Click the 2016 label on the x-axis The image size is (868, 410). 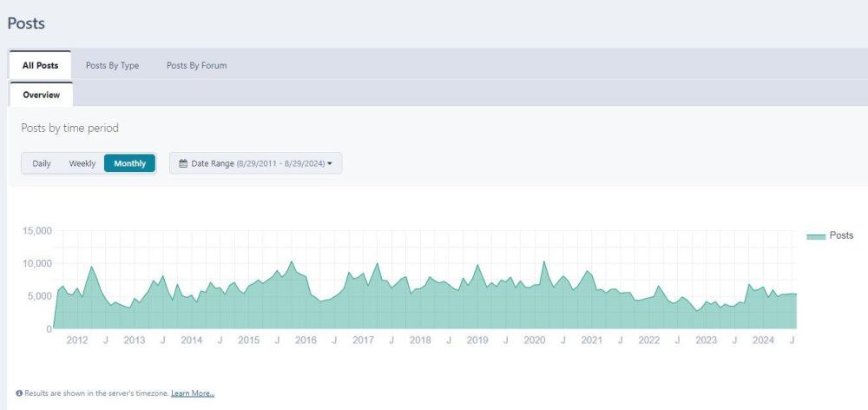click(x=306, y=340)
